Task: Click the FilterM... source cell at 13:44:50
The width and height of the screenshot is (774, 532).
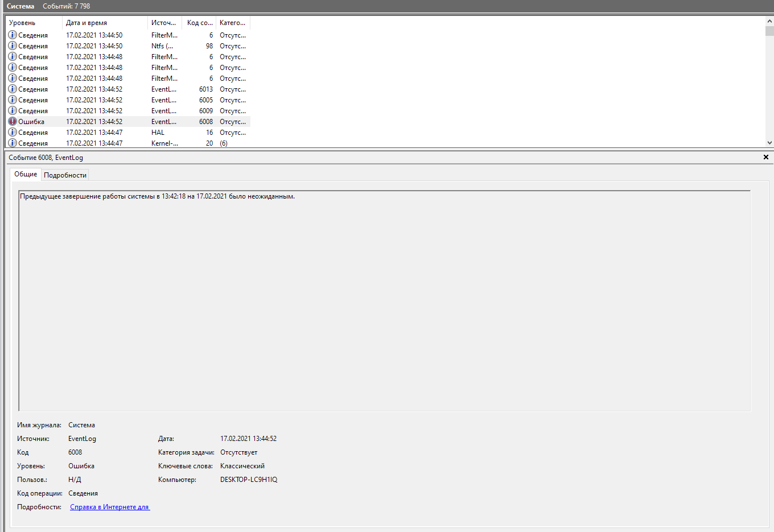Action: coord(164,35)
